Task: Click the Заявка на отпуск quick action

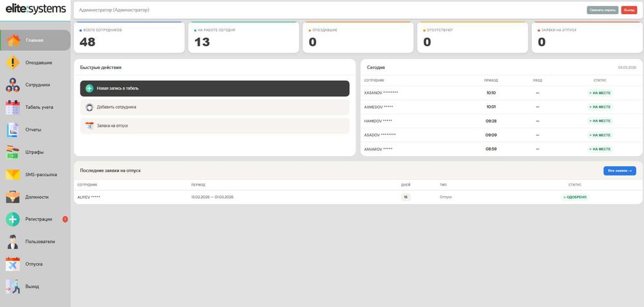Action: [x=215, y=126]
